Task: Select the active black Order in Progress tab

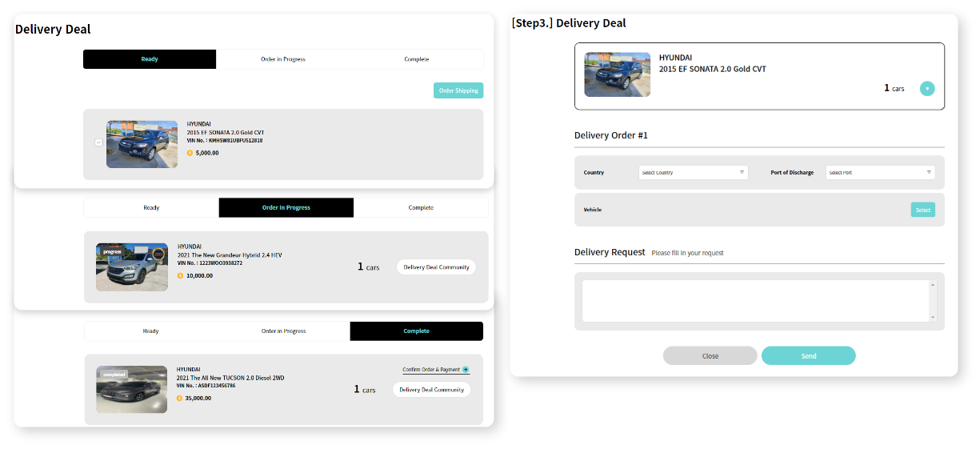Action: [x=286, y=207]
